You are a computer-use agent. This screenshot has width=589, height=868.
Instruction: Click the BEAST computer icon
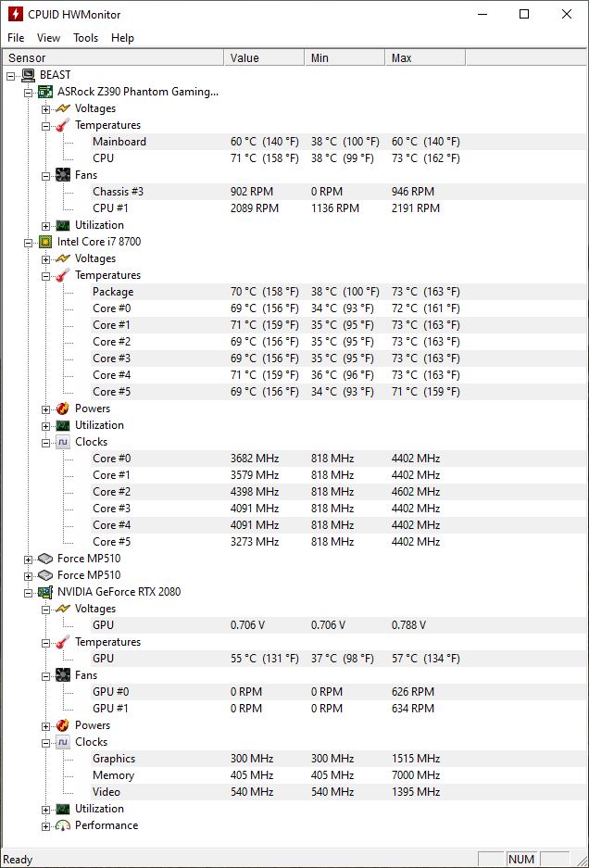pyautogui.click(x=28, y=75)
